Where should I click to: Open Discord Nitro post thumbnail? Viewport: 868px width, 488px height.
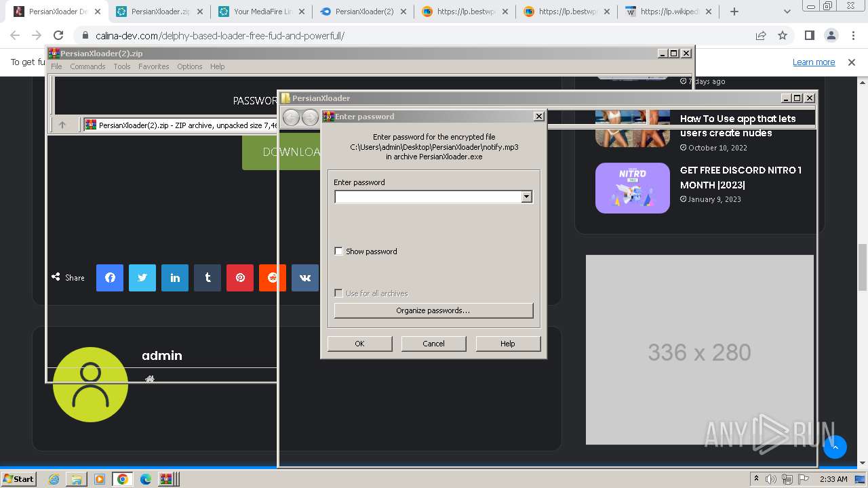[x=633, y=188]
